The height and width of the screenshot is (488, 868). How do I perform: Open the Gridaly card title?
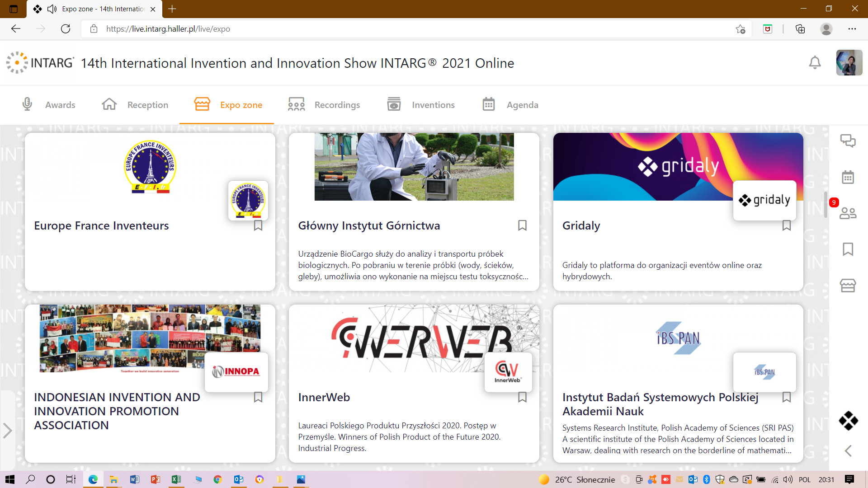tap(581, 225)
